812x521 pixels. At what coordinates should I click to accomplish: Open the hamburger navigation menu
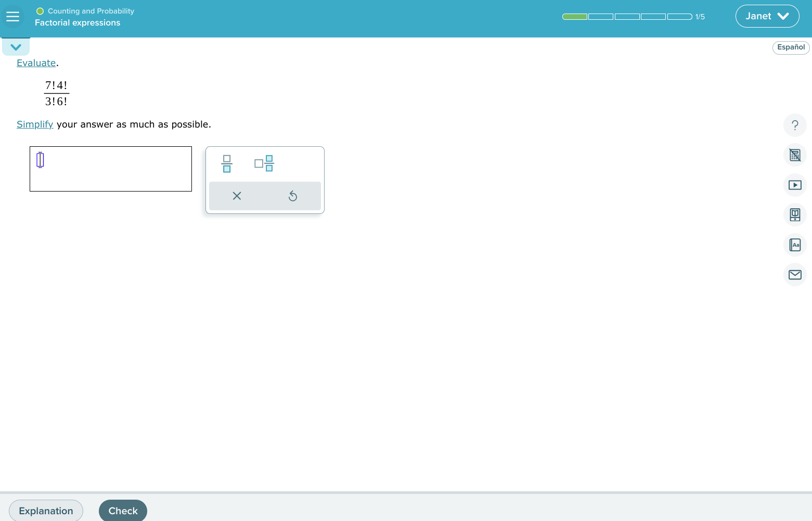point(13,16)
